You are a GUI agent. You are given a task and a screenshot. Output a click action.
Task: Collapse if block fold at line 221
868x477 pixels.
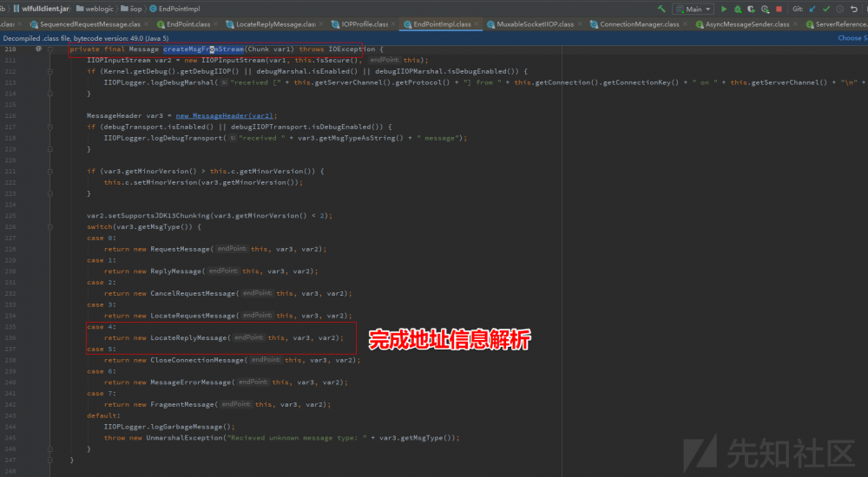[x=49, y=171]
